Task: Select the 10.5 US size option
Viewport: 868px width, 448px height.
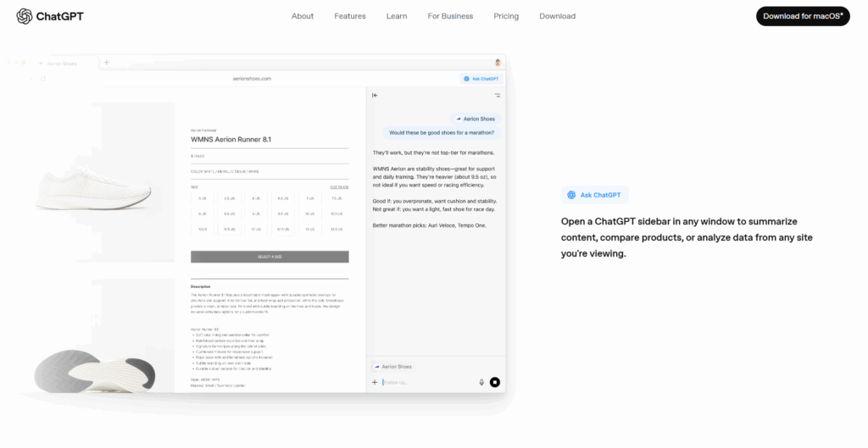Action: pos(337,213)
